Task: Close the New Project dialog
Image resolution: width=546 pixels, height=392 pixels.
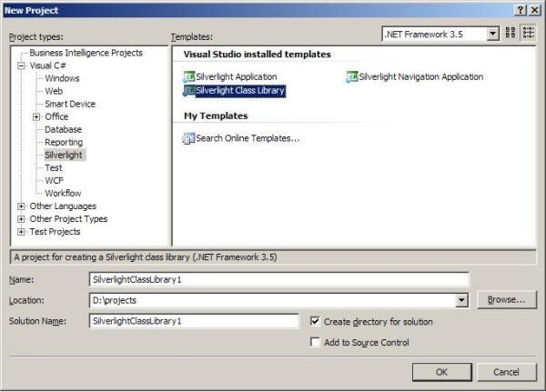Action: pyautogui.click(x=534, y=10)
